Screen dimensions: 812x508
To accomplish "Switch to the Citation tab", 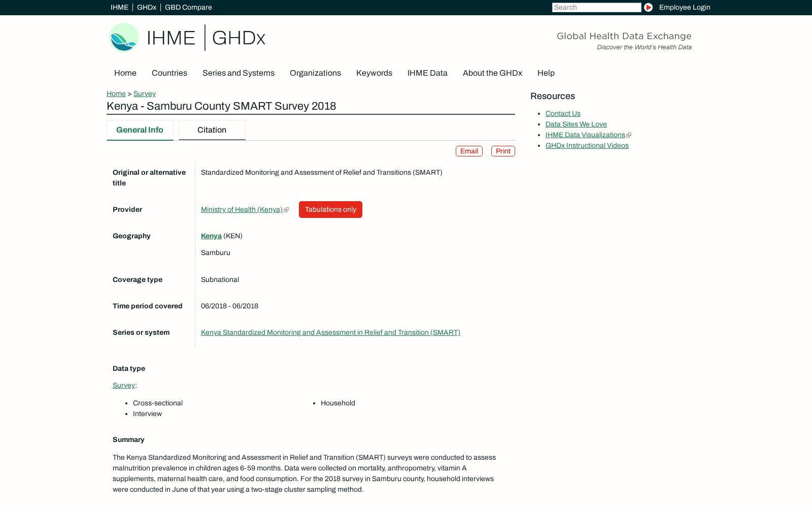I will (x=212, y=130).
